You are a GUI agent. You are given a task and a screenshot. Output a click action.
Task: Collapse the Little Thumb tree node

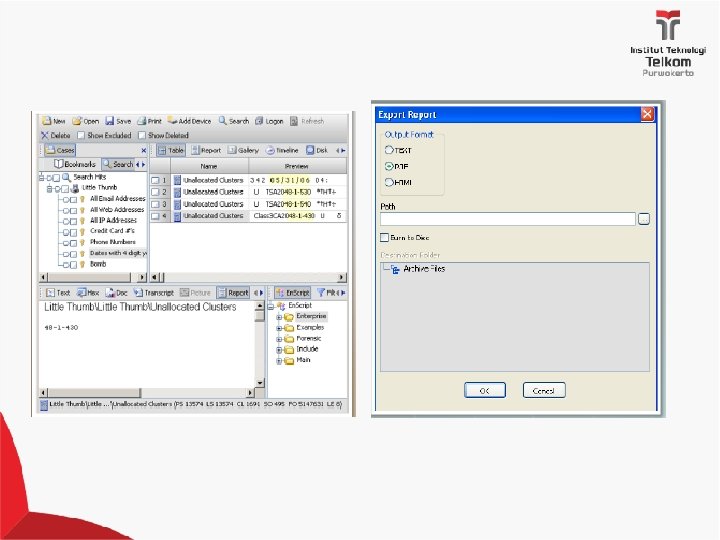(x=50, y=189)
